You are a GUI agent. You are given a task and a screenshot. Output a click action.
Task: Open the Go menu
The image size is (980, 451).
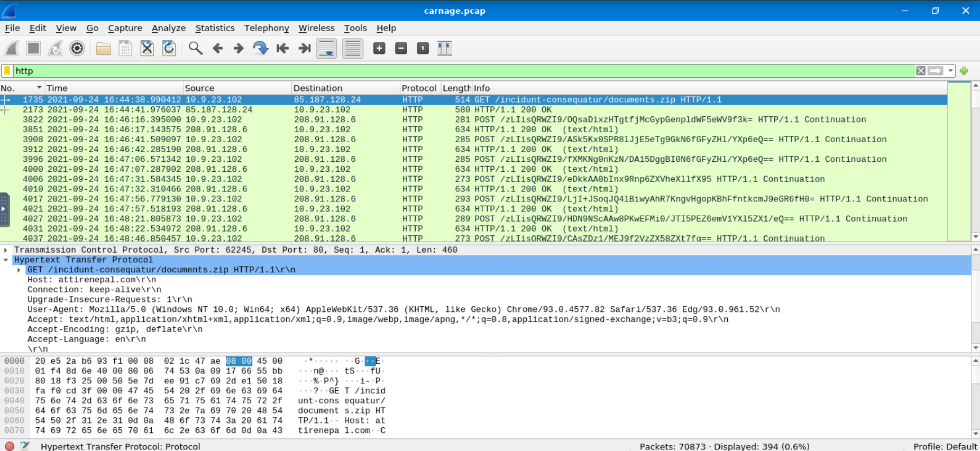[93, 28]
